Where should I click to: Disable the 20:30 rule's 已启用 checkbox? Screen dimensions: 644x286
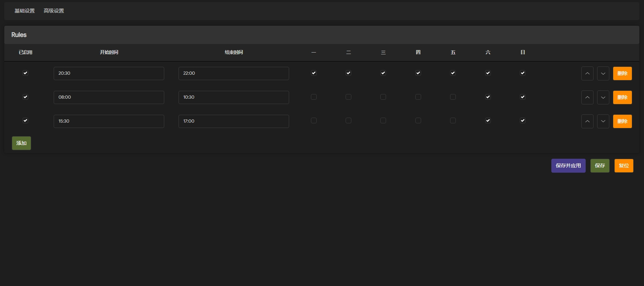point(25,73)
